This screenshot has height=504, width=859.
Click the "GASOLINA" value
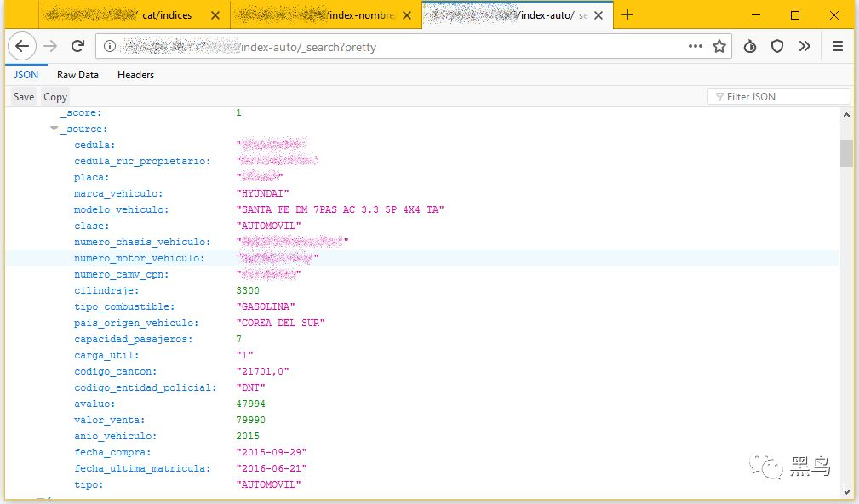266,306
